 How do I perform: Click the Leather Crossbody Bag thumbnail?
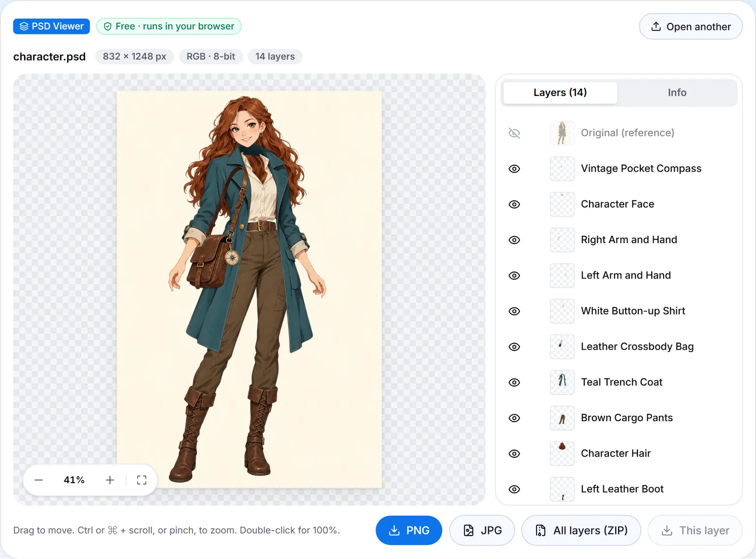pyautogui.click(x=562, y=347)
